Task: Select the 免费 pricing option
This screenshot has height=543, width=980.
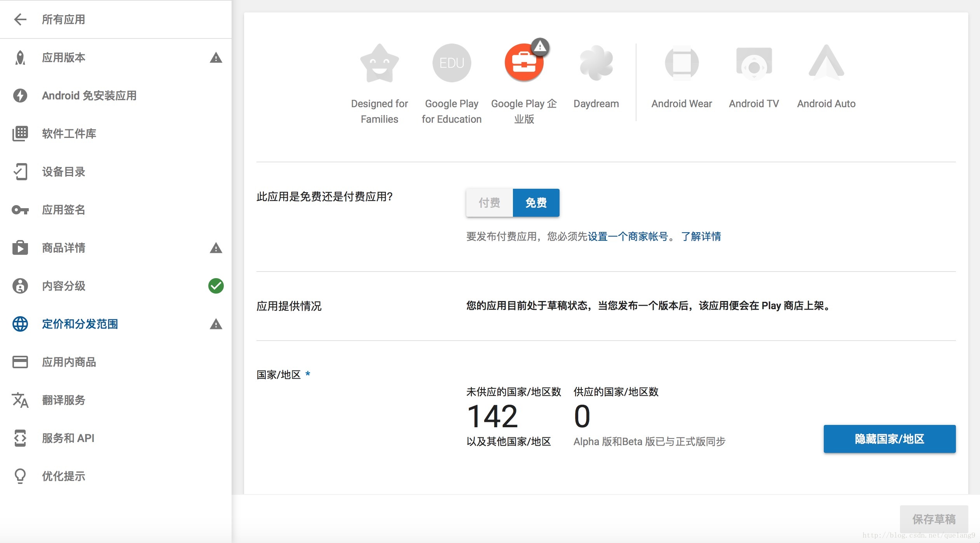Action: [x=536, y=202]
